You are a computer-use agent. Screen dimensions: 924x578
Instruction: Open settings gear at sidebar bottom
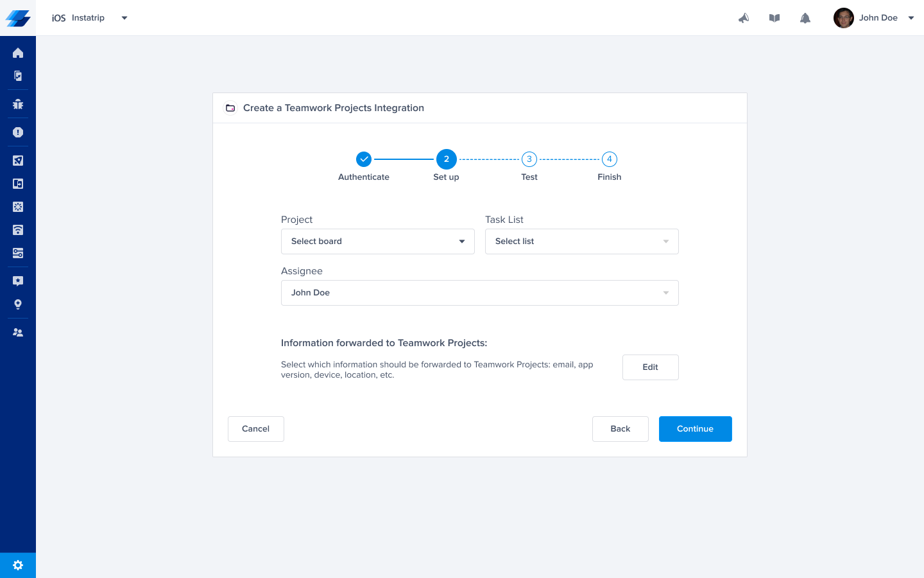pyautogui.click(x=18, y=565)
